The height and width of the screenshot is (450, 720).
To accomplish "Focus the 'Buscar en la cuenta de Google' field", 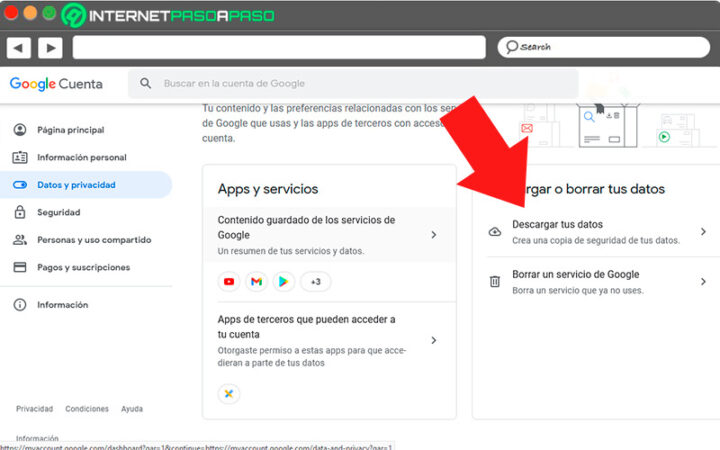I will tap(353, 84).
